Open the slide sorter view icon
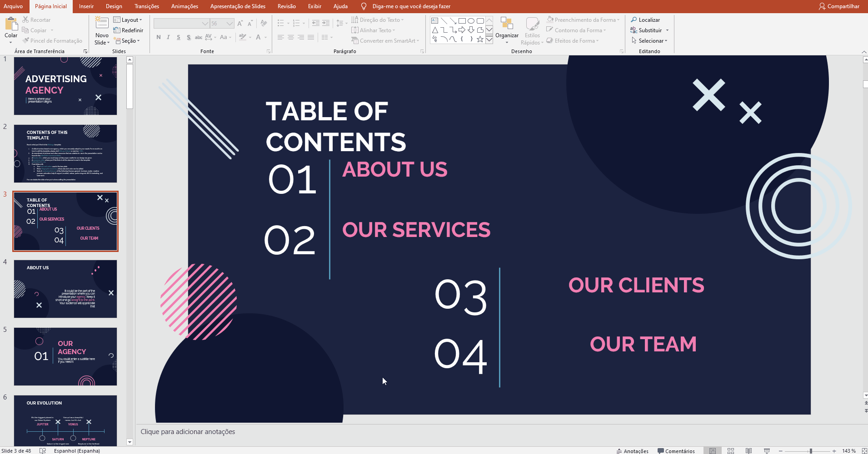The image size is (868, 454). pos(731,451)
